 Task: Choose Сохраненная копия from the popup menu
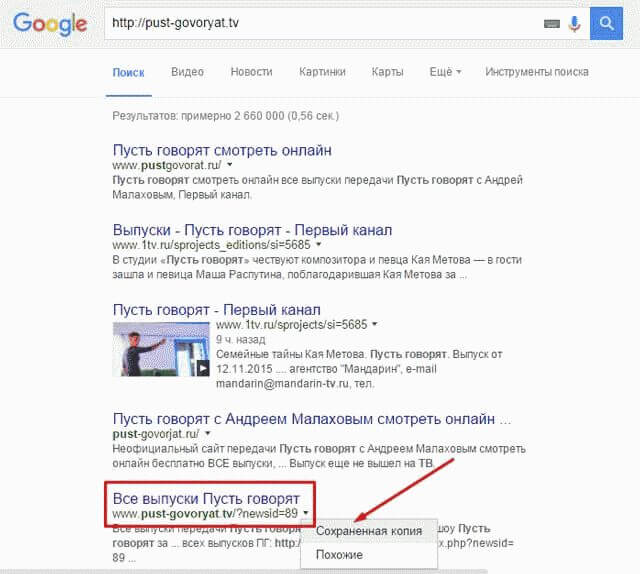click(x=369, y=531)
